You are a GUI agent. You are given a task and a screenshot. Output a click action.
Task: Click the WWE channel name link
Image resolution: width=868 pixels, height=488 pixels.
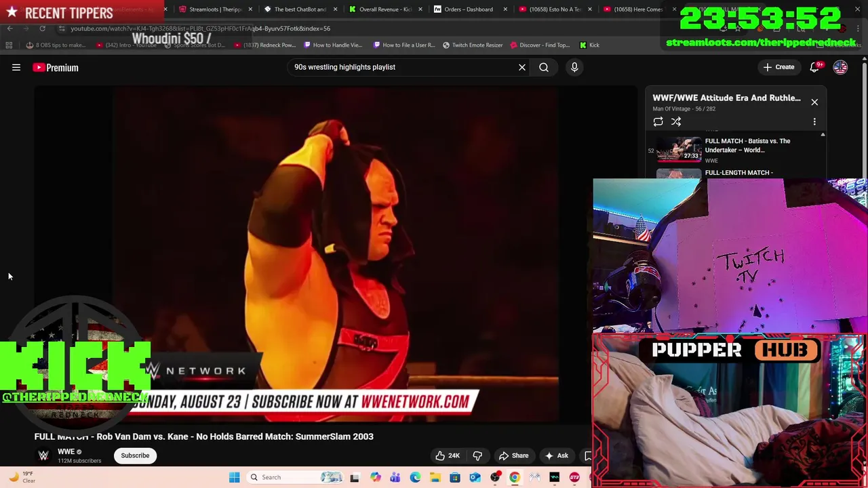pos(66,451)
